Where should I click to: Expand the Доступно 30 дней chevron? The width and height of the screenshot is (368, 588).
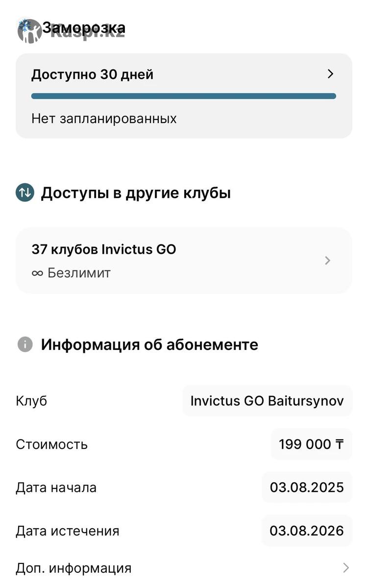click(x=330, y=74)
